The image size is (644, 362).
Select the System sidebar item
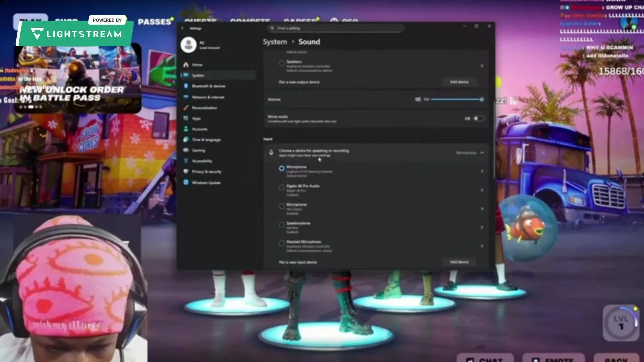click(217, 75)
